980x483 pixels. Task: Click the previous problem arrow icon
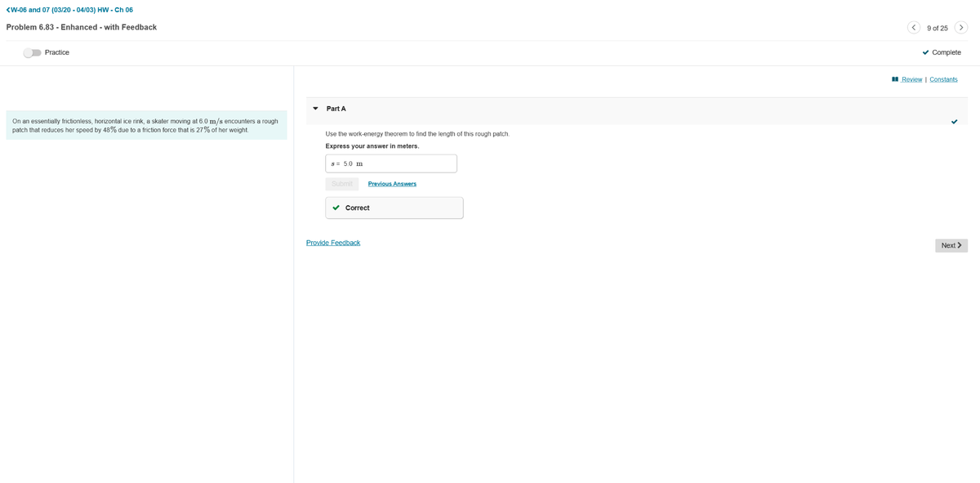[914, 28]
